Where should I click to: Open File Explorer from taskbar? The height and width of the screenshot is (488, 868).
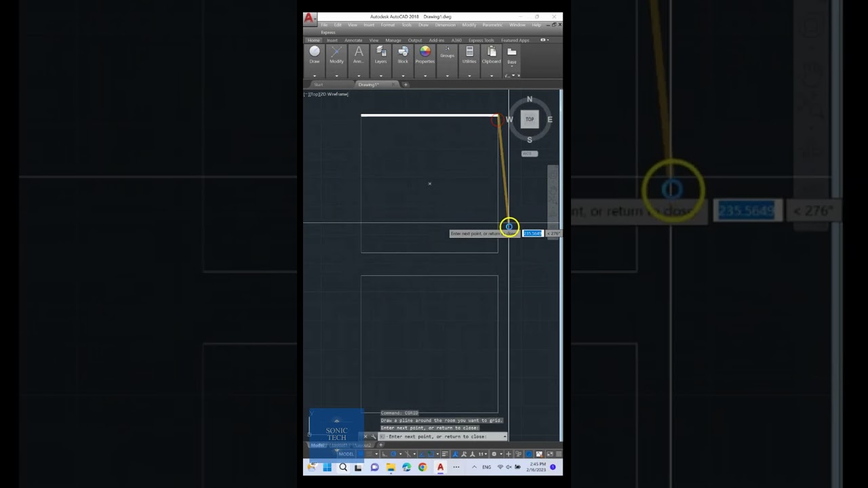pos(391,467)
